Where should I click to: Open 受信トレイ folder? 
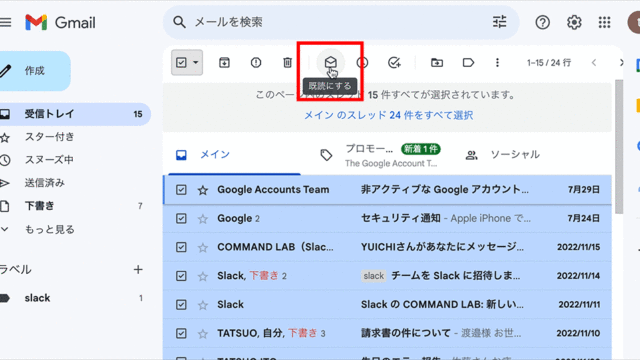point(75,114)
